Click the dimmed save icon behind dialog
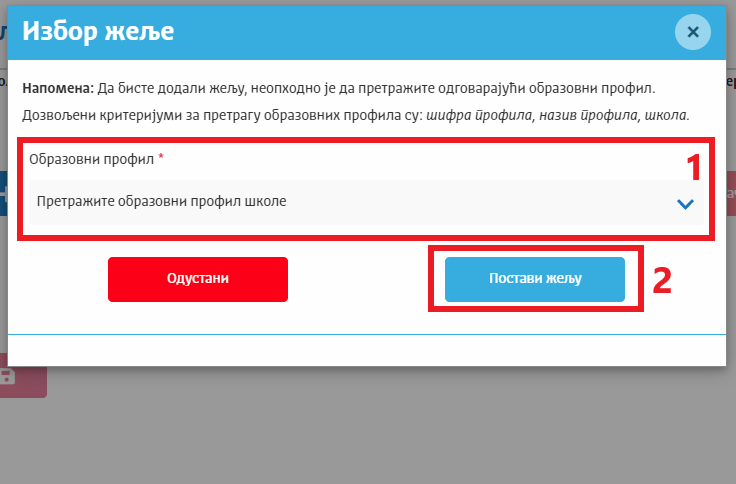Screen dimensions: 736x484 pyautogui.click(x=8, y=378)
